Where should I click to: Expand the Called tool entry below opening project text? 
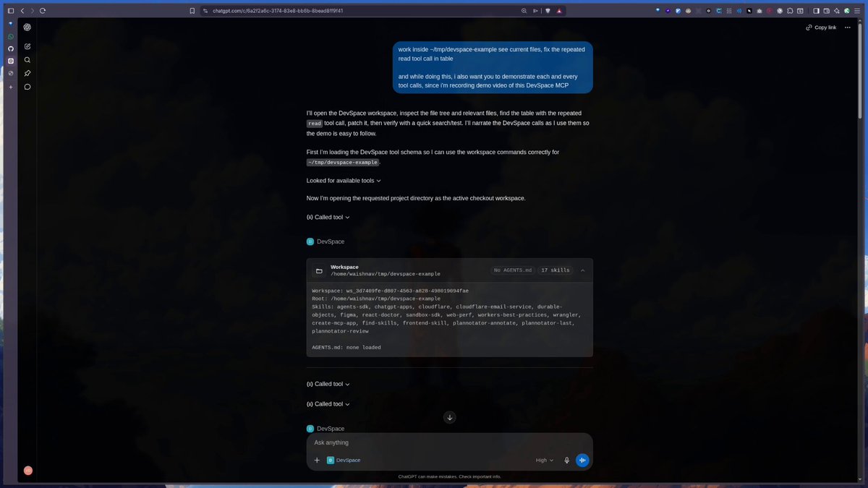pos(328,217)
